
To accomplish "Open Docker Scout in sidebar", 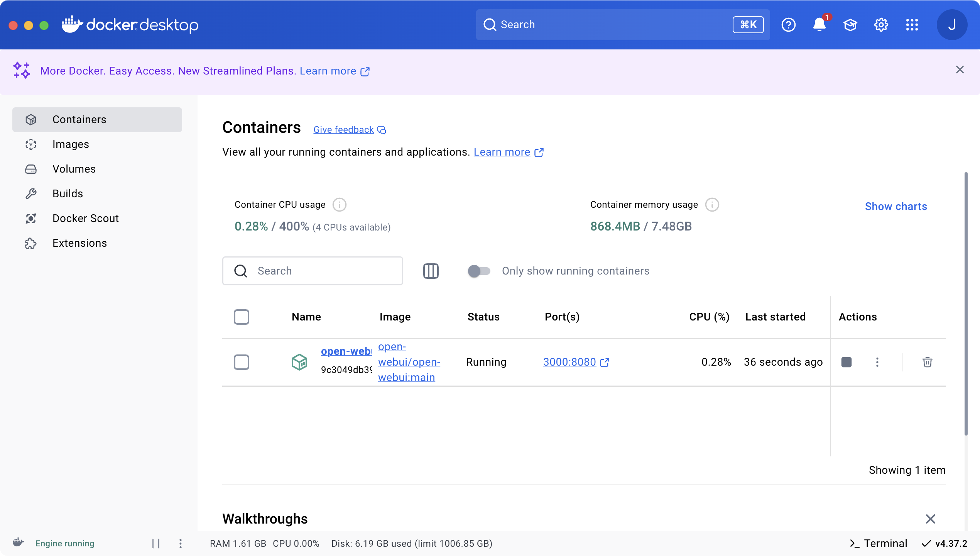I will 97,219.
